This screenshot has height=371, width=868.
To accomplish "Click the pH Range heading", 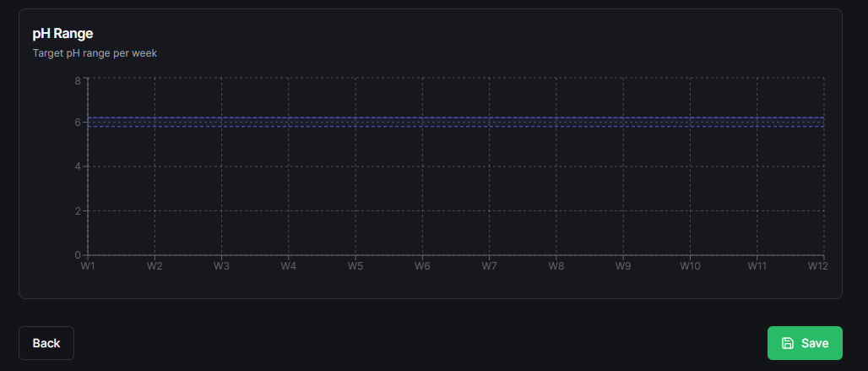I will coord(62,34).
